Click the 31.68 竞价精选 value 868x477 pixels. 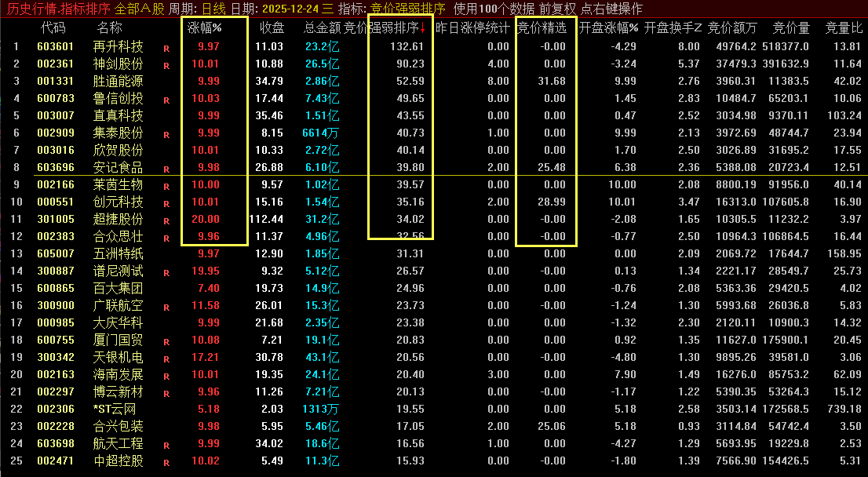tap(552, 81)
